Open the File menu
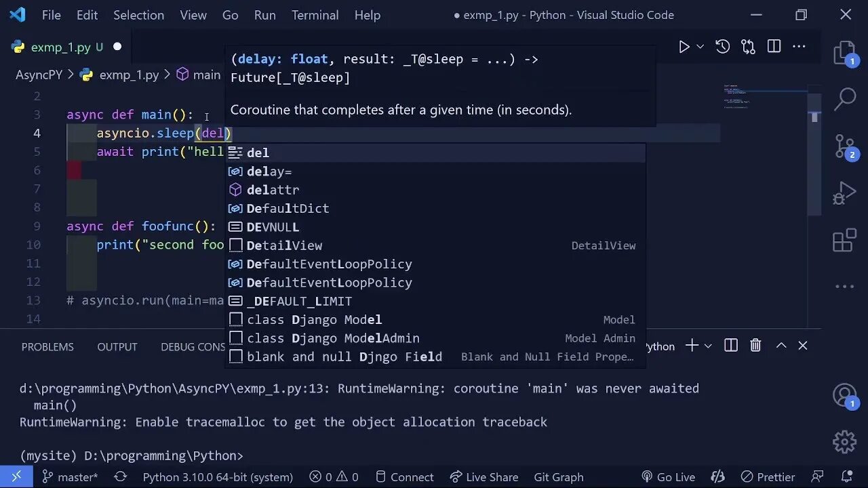868x488 pixels. coord(52,15)
